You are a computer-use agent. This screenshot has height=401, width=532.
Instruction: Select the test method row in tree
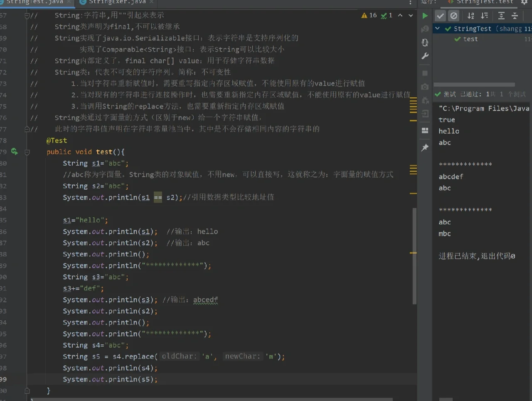(x=483, y=39)
